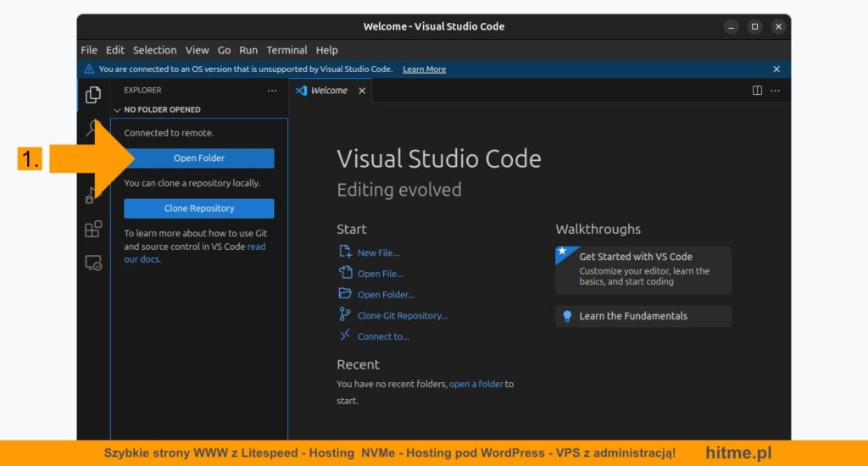This screenshot has width=868, height=466.
Task: Open the Help menu
Action: [x=326, y=50]
